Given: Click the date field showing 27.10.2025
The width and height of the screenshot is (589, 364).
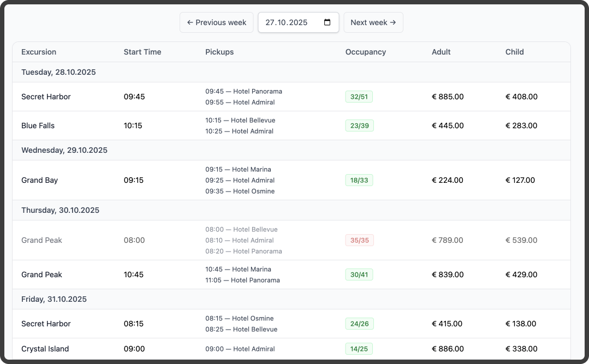Looking at the screenshot, I should tap(298, 22).
